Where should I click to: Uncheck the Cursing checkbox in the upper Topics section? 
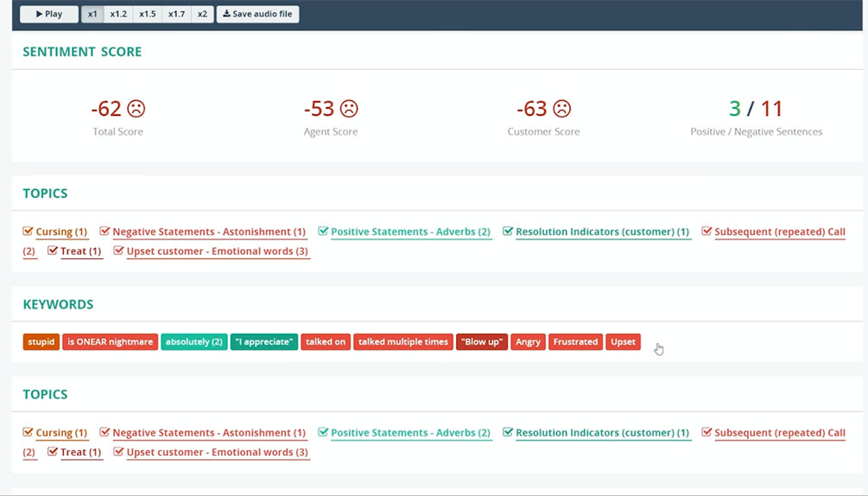(29, 232)
